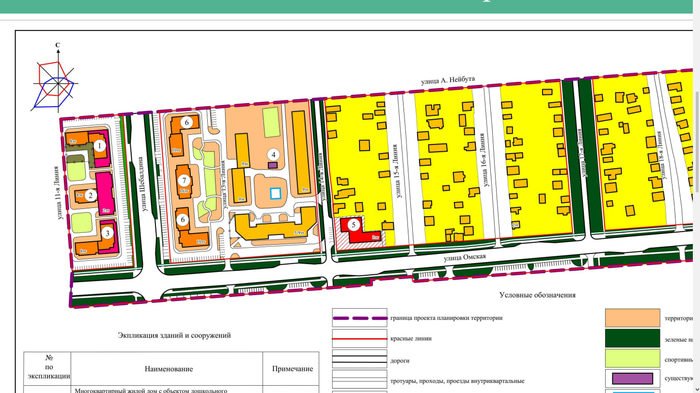Click the purple dashed boundary legend sample
The height and width of the screenshot is (393, 700).
tap(360, 318)
